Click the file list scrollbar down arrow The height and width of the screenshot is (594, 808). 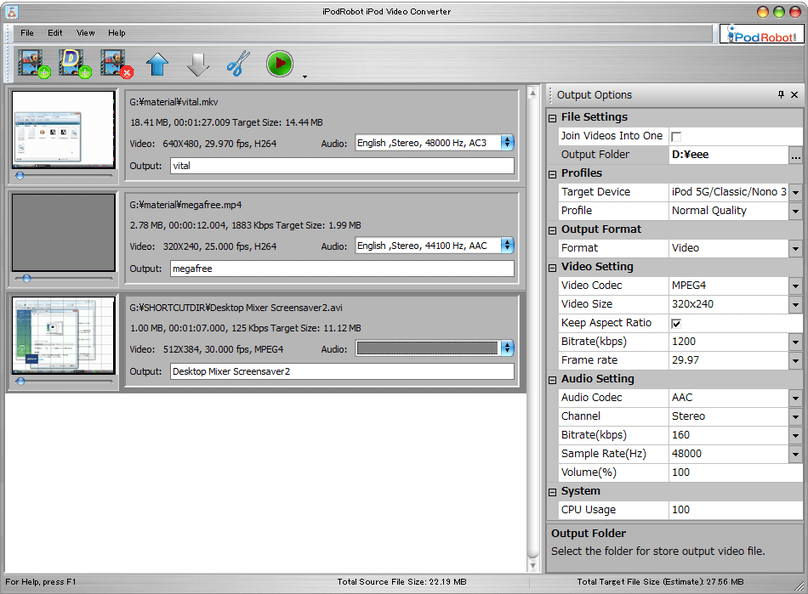click(x=533, y=565)
